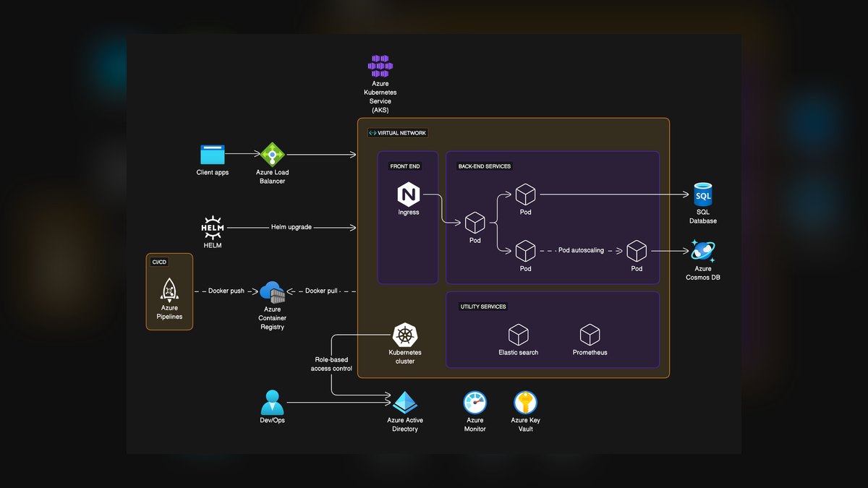
Task: Click the Elastic search cube icon
Action: click(x=519, y=335)
